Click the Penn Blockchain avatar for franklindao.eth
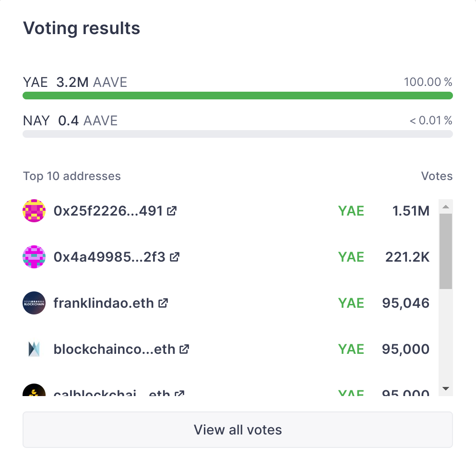The height and width of the screenshot is (458, 476). (34, 302)
